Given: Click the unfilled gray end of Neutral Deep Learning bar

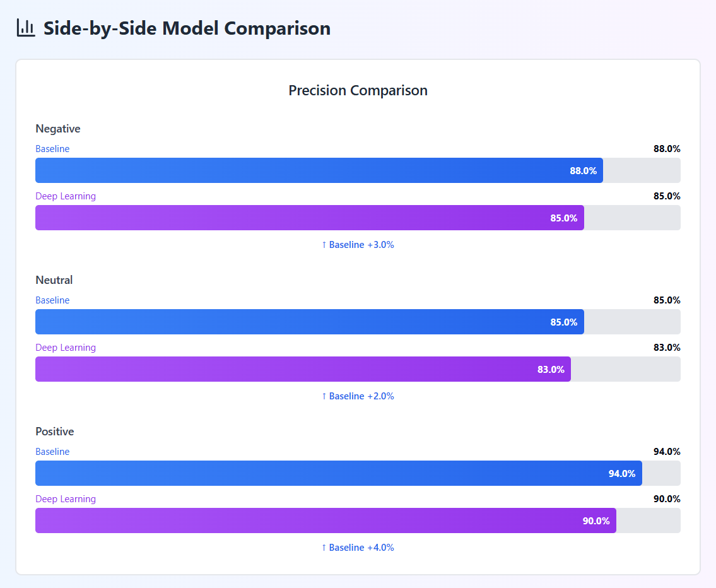Looking at the screenshot, I should [x=625, y=369].
